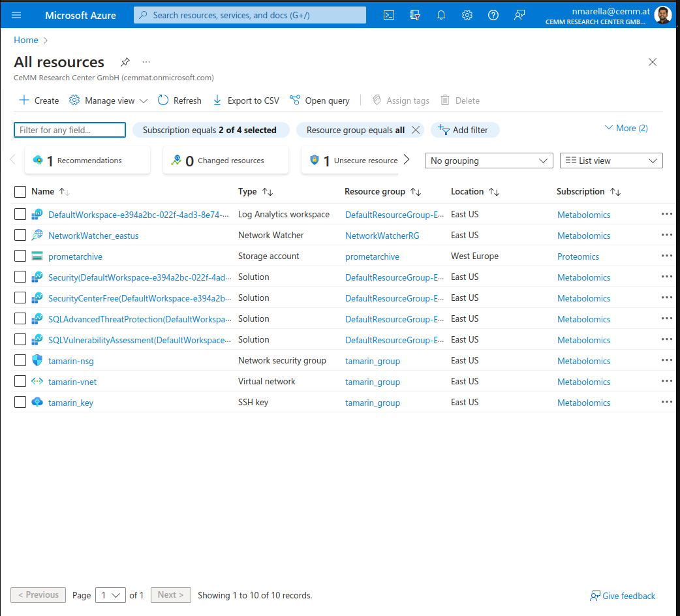Open the portal hamburger menu

[x=16, y=15]
